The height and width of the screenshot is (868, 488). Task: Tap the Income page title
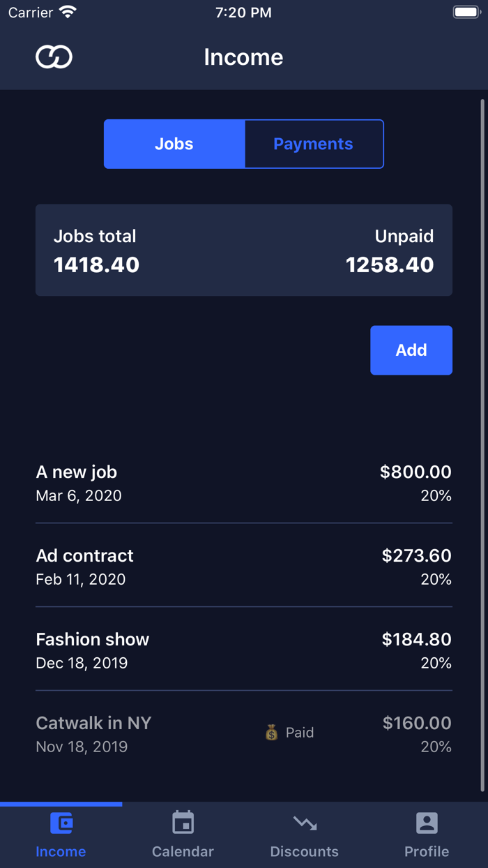243,57
